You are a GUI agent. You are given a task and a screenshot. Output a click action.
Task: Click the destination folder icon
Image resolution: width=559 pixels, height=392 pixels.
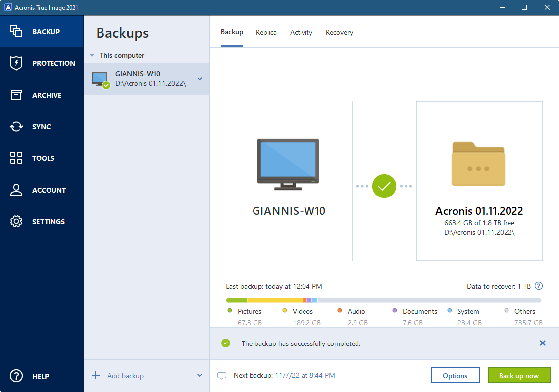coord(478,163)
